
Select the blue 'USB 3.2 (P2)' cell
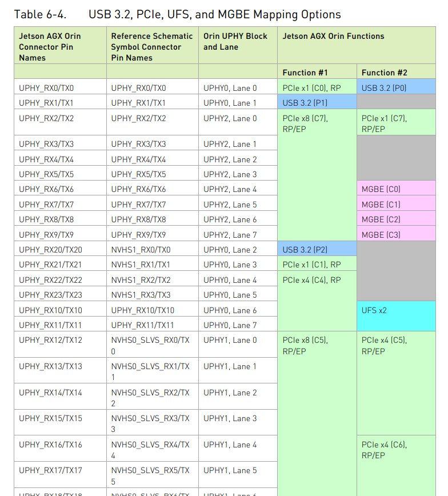pyautogui.click(x=317, y=249)
